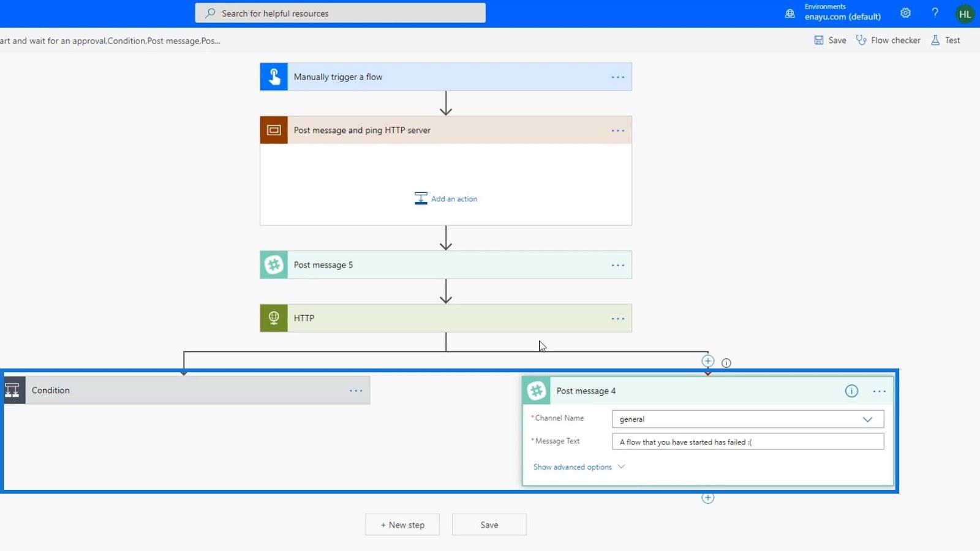This screenshot has height=551, width=980.
Task: Click the Slack icon on Post message 4
Action: click(x=537, y=391)
